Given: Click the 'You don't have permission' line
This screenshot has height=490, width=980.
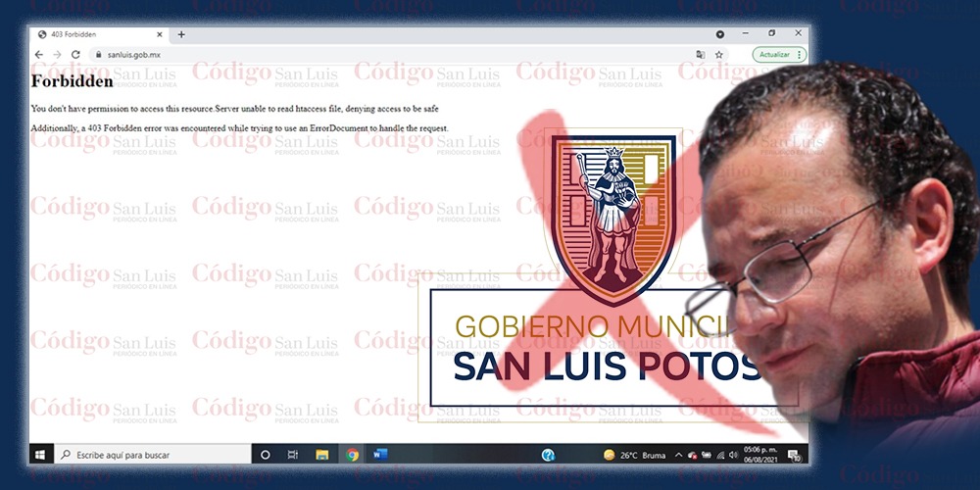Looking at the screenshot, I should tap(234, 109).
